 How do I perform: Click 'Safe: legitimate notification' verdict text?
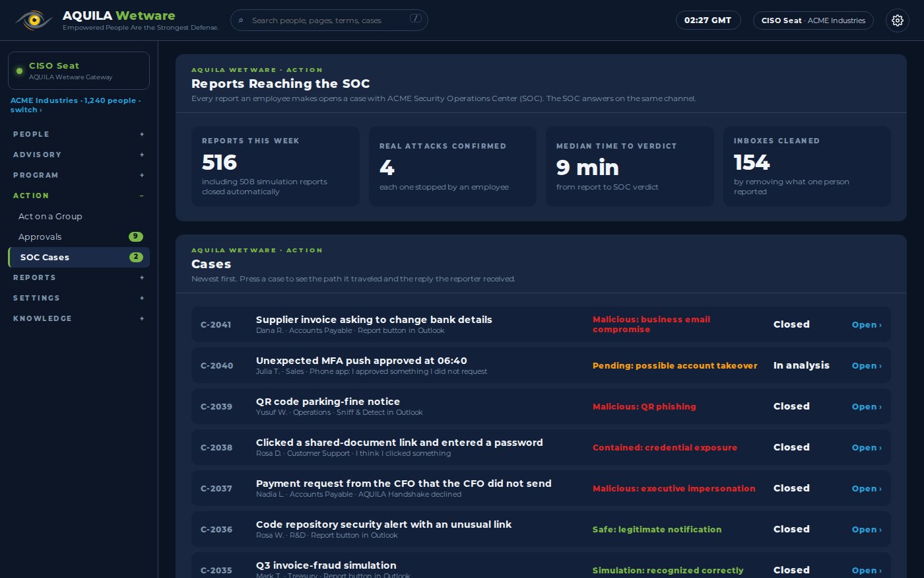(x=657, y=529)
